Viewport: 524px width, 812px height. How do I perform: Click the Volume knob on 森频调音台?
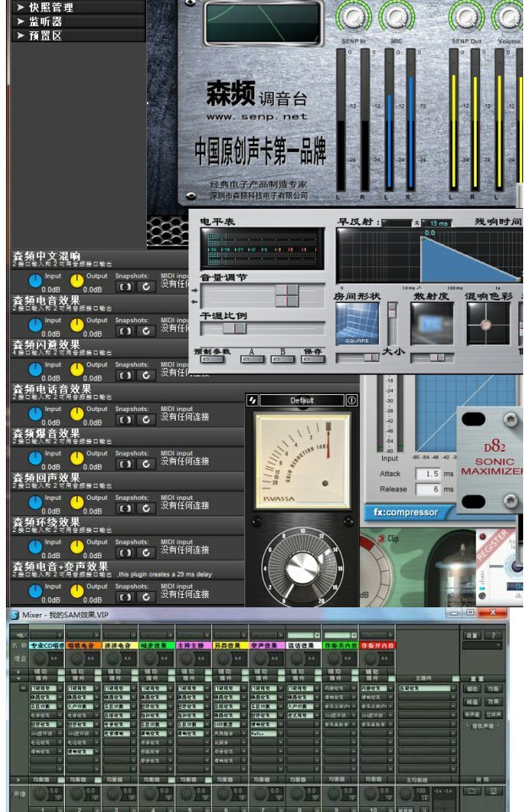(509, 17)
